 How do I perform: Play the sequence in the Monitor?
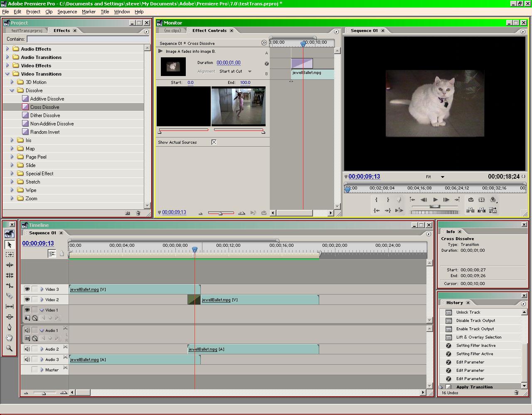[x=435, y=200]
